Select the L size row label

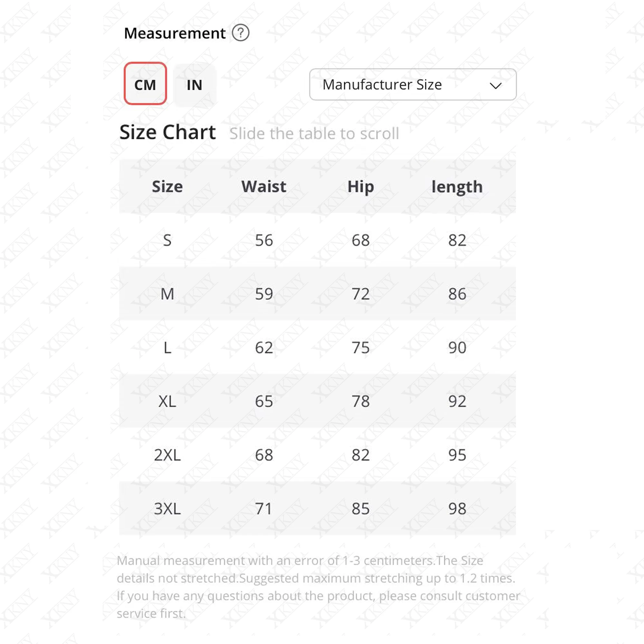[x=167, y=347]
